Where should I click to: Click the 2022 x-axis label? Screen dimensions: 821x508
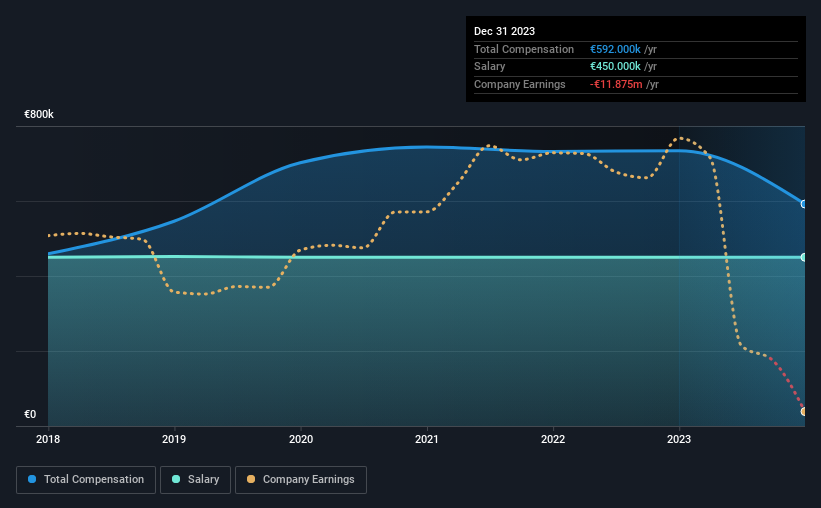553,439
